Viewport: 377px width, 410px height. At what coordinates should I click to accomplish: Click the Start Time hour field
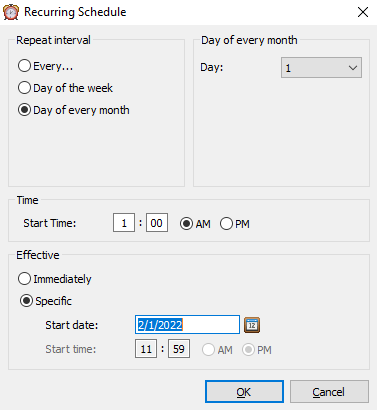click(x=124, y=223)
